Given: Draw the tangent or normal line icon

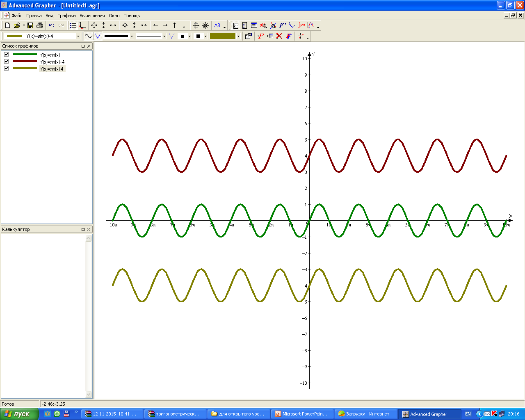Looking at the screenshot, I should 292,25.
